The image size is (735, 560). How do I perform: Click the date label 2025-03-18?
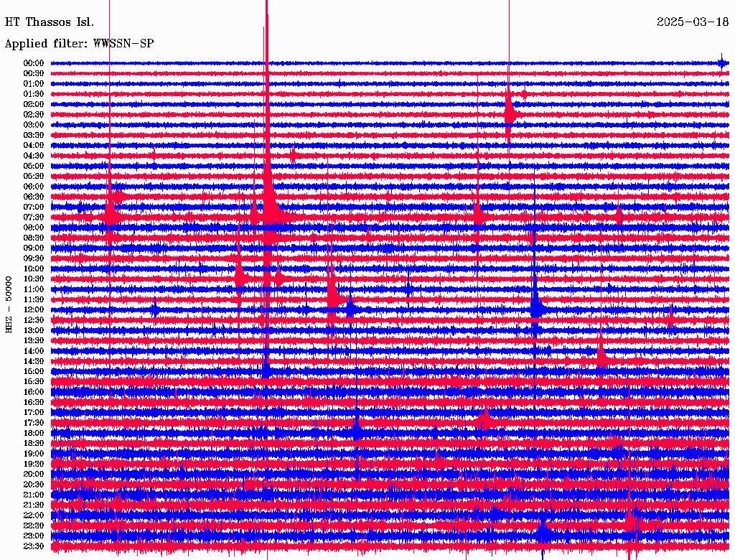click(693, 22)
